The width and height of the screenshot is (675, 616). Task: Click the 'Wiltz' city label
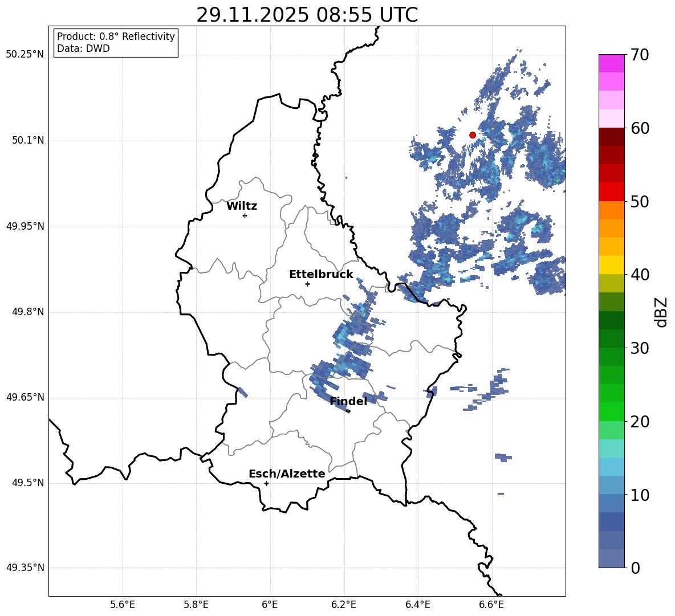point(242,206)
